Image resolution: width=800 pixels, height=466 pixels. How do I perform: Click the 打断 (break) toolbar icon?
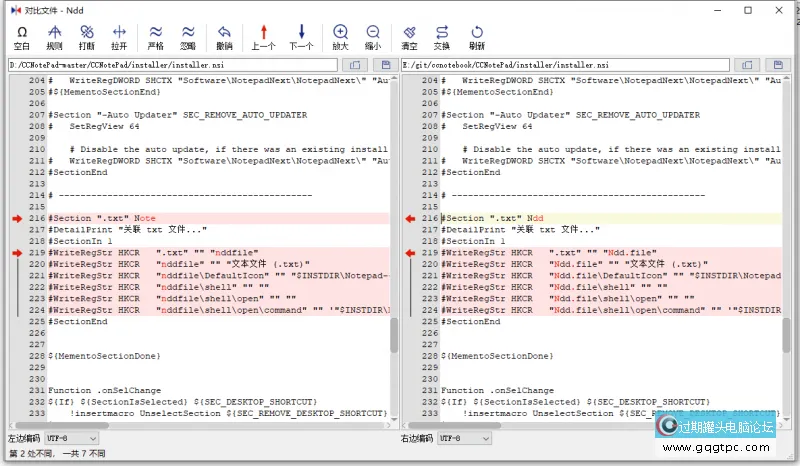pos(87,37)
